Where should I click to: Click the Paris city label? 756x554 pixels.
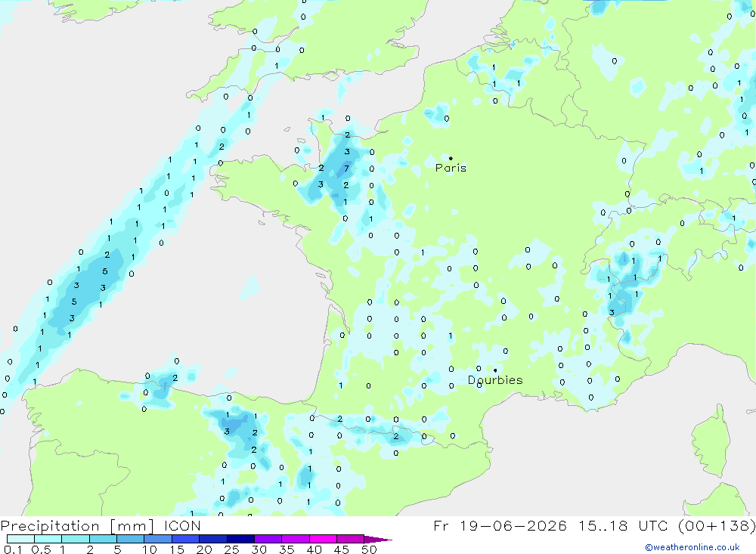[x=451, y=168]
